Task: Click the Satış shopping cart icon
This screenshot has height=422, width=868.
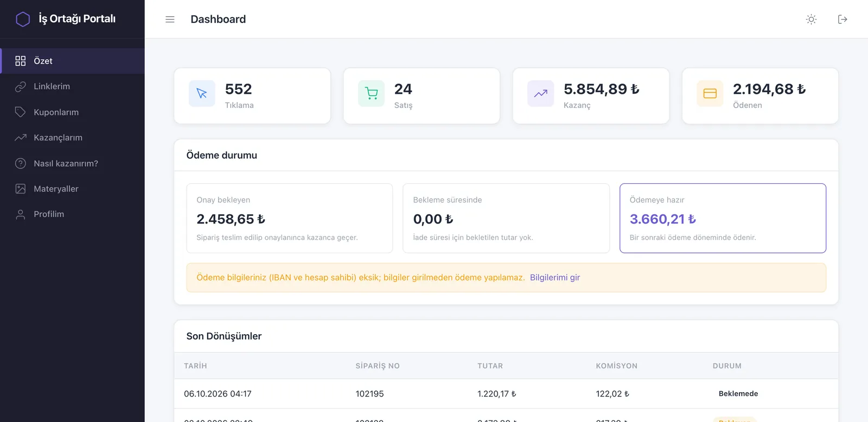Action: pos(371,93)
